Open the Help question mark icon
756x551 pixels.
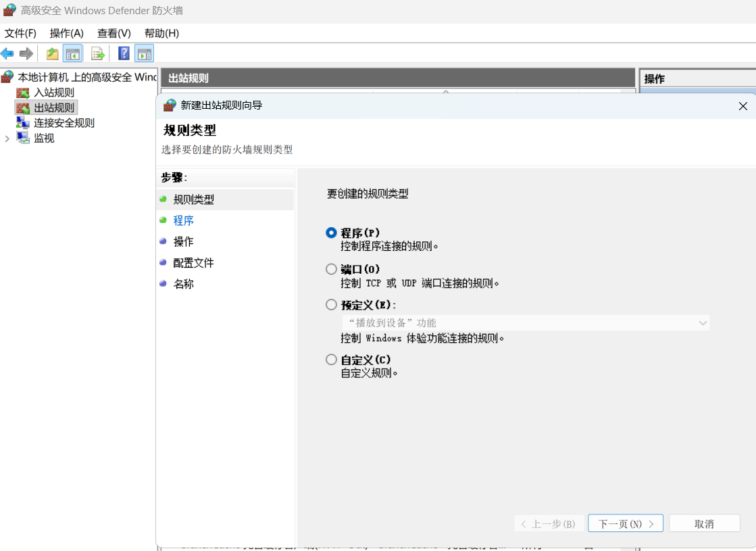[x=124, y=53]
